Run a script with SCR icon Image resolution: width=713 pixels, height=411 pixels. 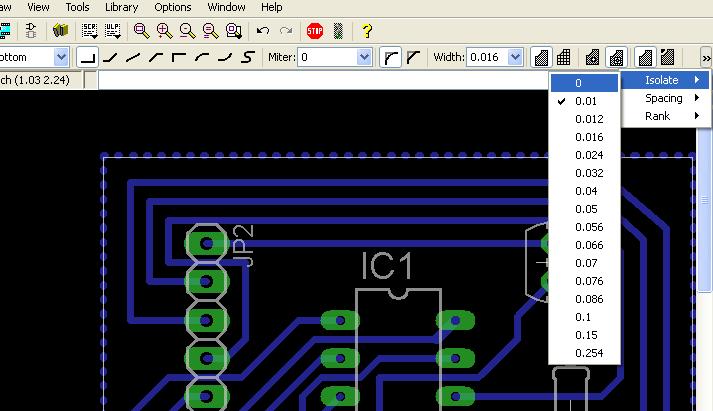click(89, 31)
